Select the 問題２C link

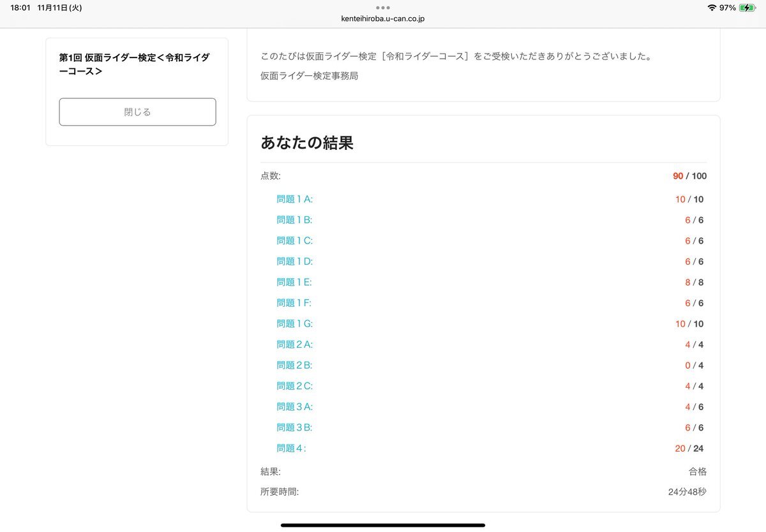point(294,386)
